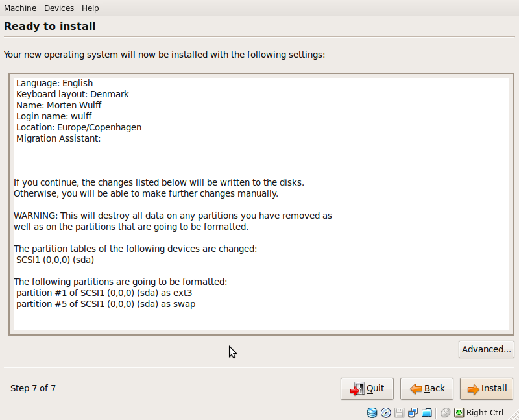
Task: Go to previous step with Back
Action: coord(427,389)
